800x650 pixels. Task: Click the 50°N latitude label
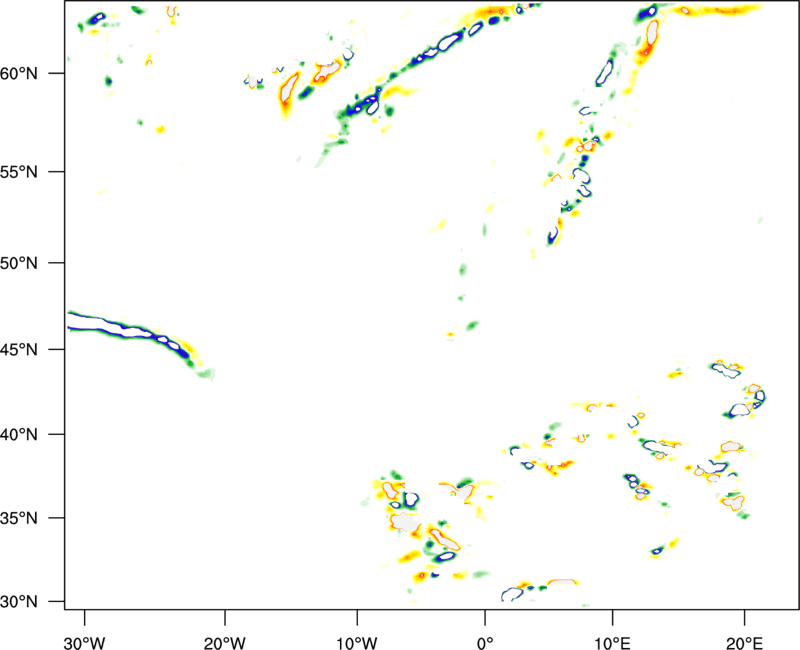19,263
